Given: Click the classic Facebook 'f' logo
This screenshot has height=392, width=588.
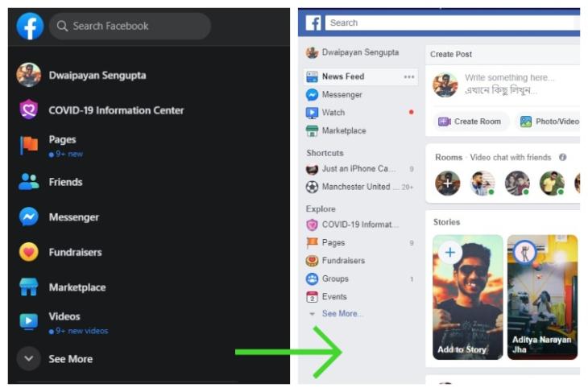Looking at the screenshot, I should 313,23.
